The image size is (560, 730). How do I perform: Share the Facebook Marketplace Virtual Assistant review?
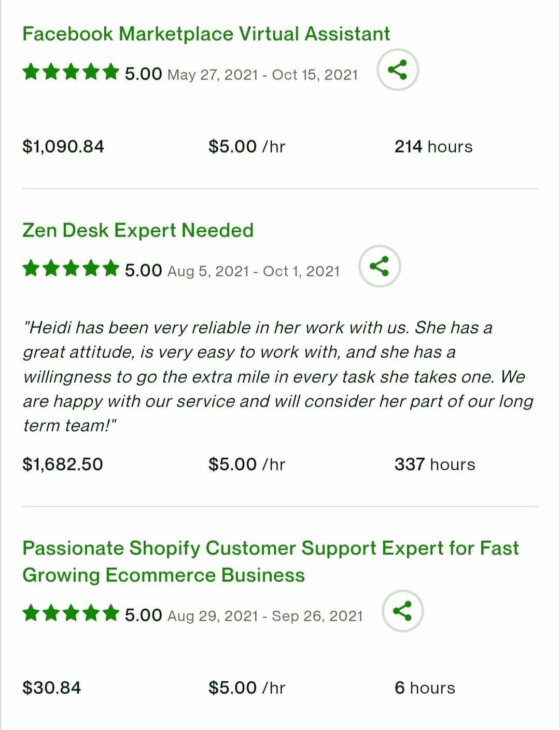[398, 70]
